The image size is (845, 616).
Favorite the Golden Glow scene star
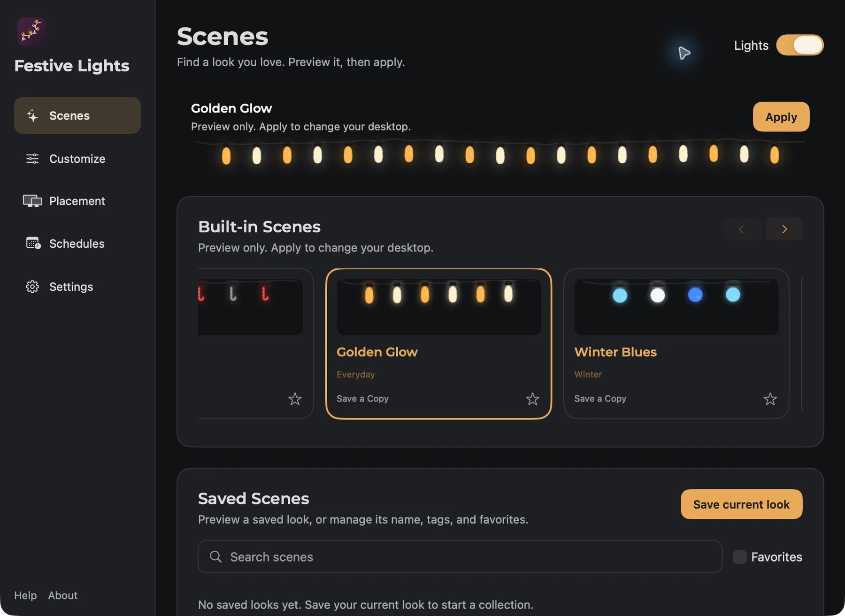[532, 399]
